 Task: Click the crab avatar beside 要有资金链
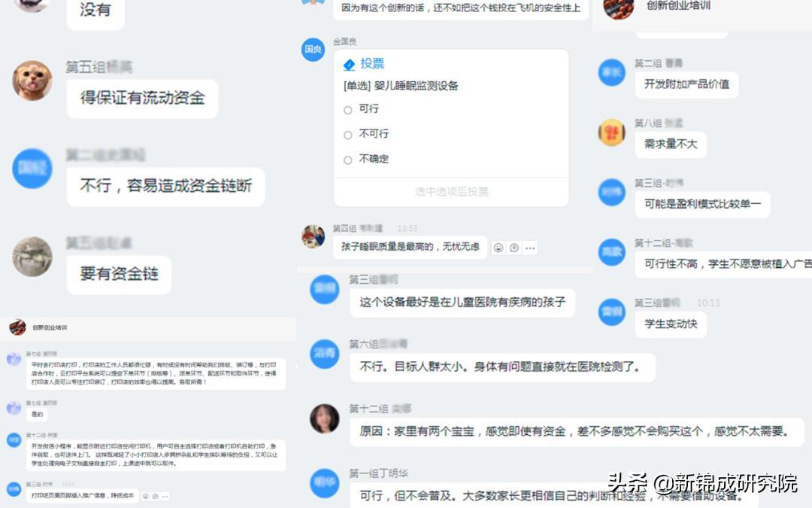tap(32, 257)
